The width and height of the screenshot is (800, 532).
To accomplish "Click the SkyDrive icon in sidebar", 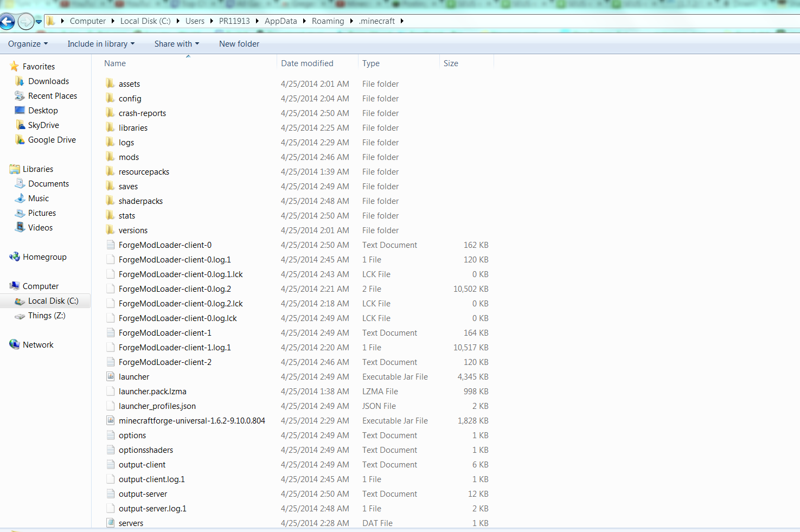I will (x=20, y=125).
